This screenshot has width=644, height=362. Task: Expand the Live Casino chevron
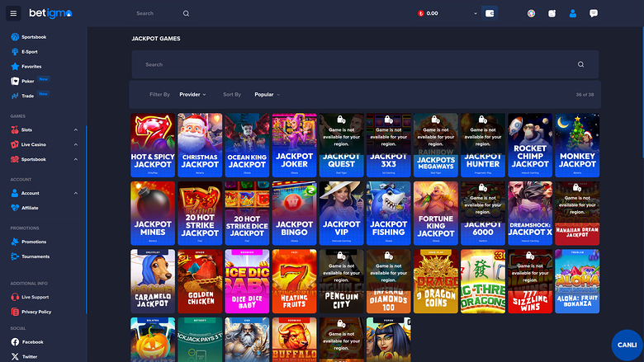[76, 145]
